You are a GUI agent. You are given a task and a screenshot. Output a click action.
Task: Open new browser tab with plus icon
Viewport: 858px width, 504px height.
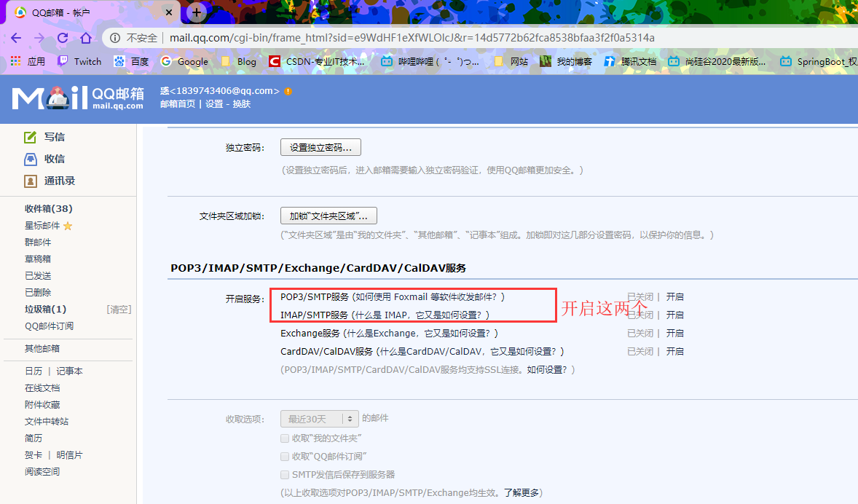[196, 12]
